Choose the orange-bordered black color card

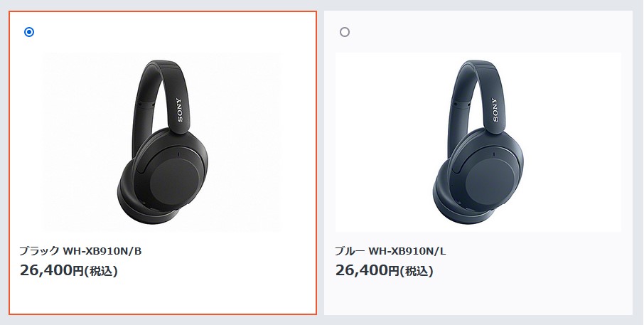163,163
